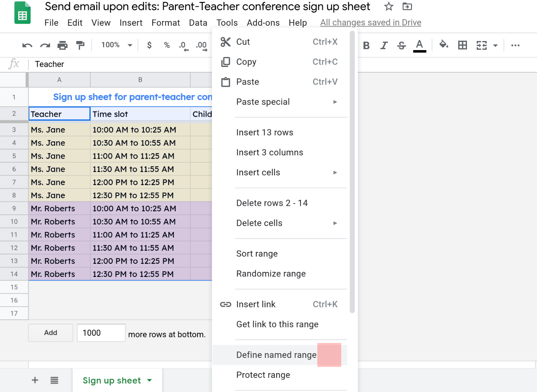Viewport: 537px width, 392px height.
Task: Open the File menu
Action: (x=52, y=23)
